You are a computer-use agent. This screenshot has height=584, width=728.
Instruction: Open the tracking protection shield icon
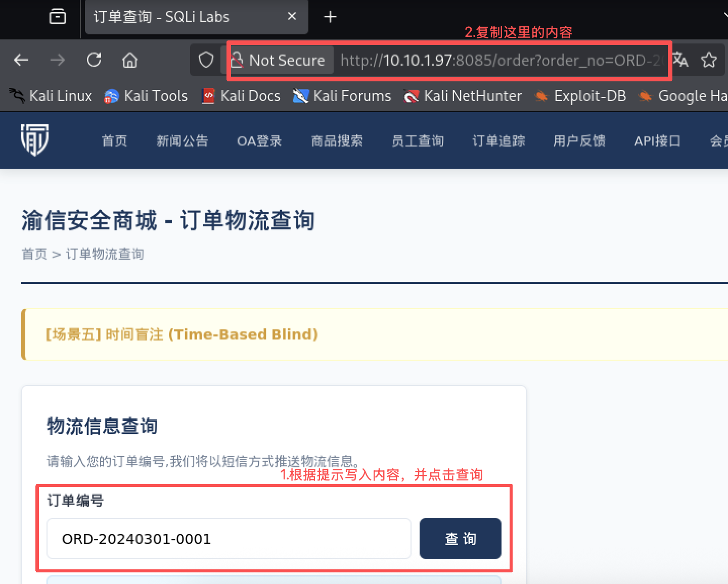(x=206, y=60)
